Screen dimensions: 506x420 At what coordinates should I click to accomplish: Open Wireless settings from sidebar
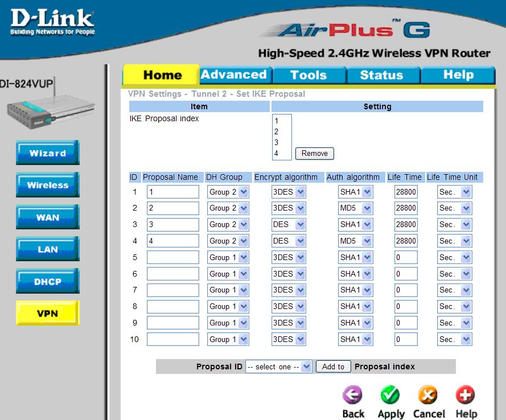tap(48, 184)
